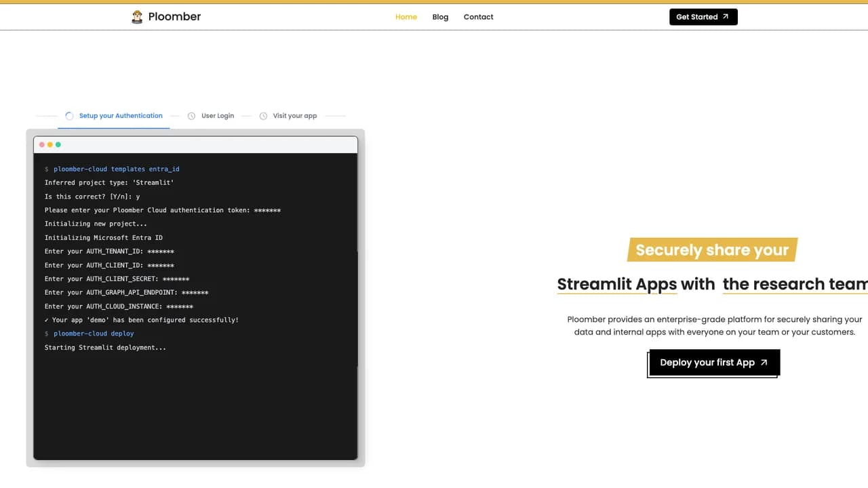Image resolution: width=868 pixels, height=488 pixels.
Task: Select the Setup your Authentication step tab
Action: click(x=114, y=116)
